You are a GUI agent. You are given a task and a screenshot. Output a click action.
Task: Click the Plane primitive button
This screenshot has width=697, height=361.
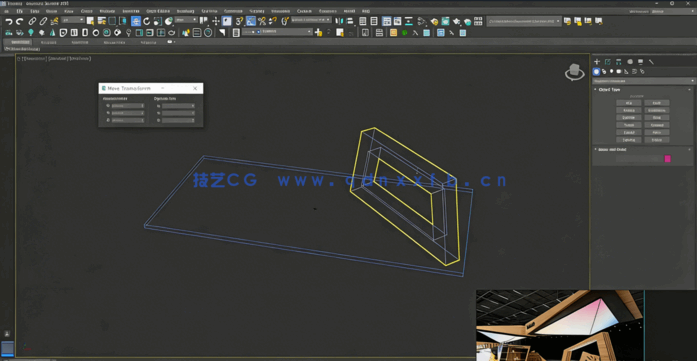657,132
